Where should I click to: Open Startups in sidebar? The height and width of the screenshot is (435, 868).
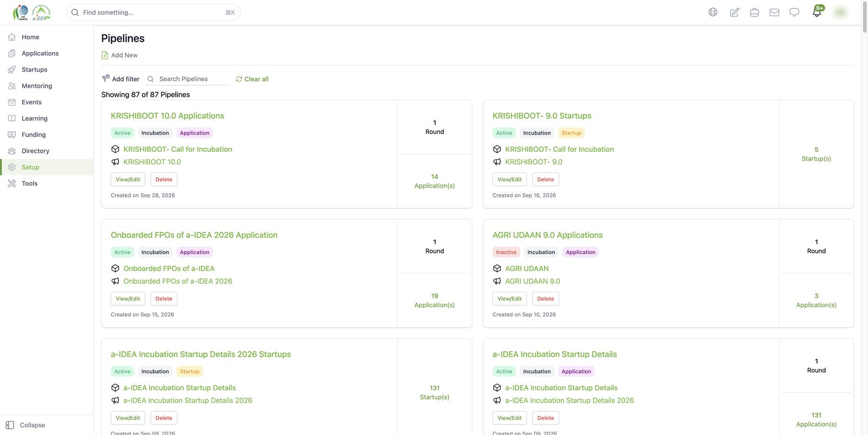[47, 69]
